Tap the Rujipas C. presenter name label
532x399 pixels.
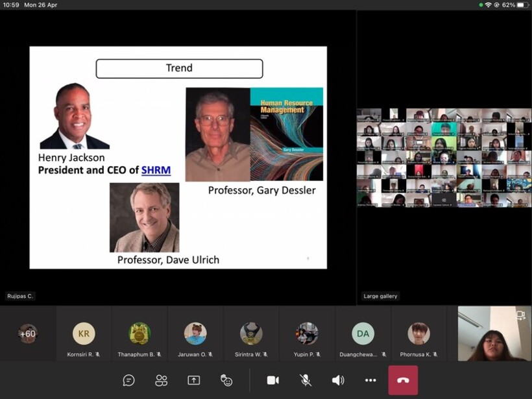coord(19,296)
